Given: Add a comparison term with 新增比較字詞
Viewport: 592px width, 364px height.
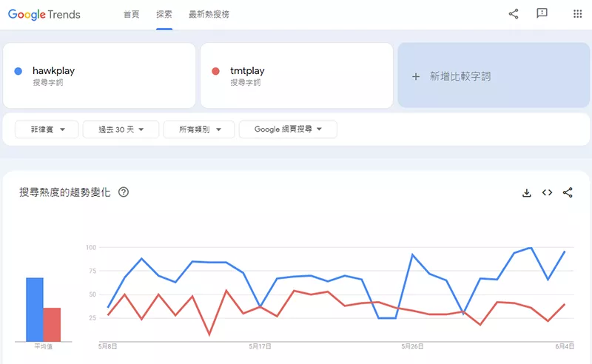Looking at the screenshot, I should (494, 75).
